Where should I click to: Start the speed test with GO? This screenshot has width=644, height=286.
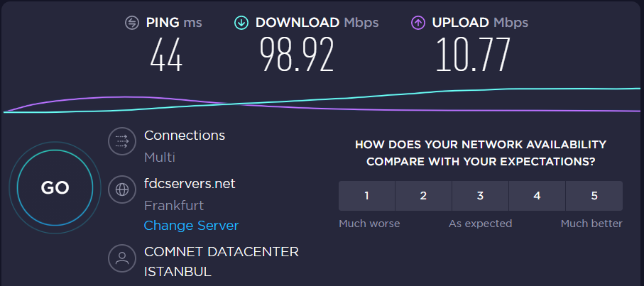click(x=55, y=187)
